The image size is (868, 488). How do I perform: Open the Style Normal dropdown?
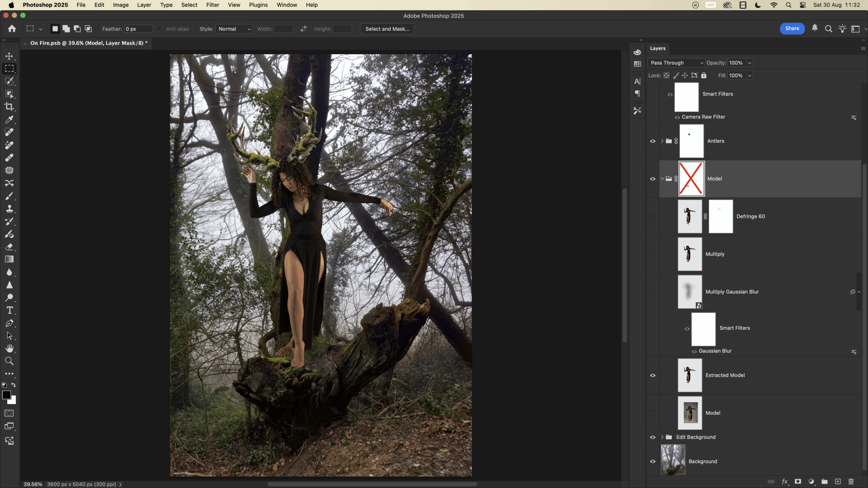234,29
